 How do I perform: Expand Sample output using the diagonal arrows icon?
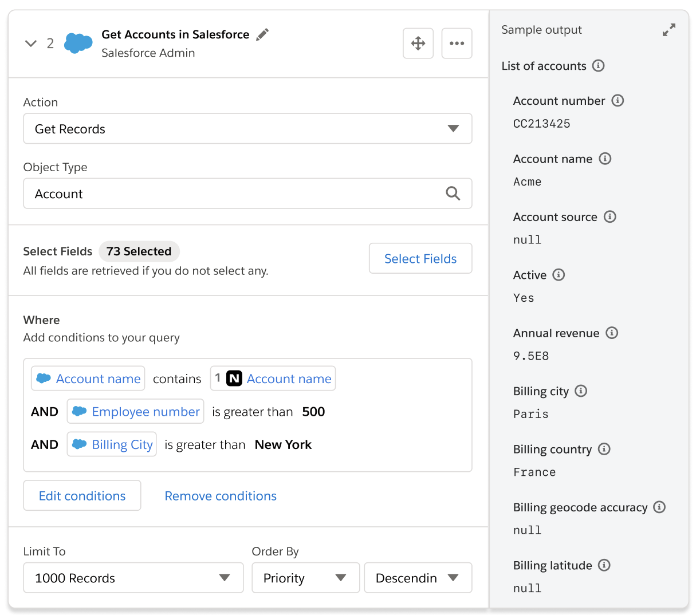tap(669, 30)
